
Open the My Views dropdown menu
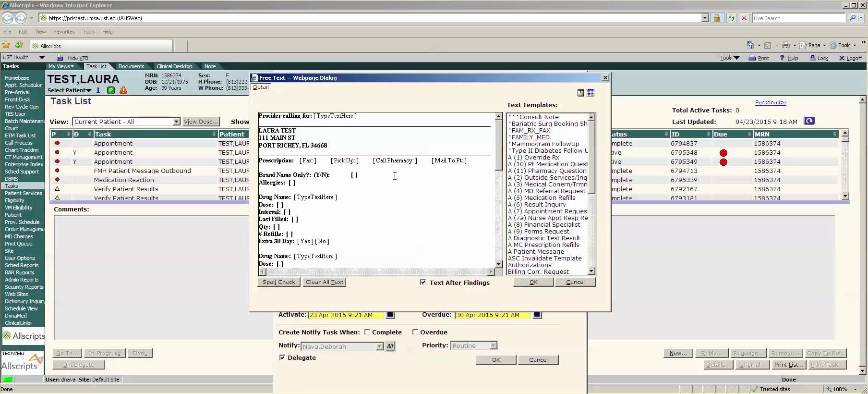point(60,66)
